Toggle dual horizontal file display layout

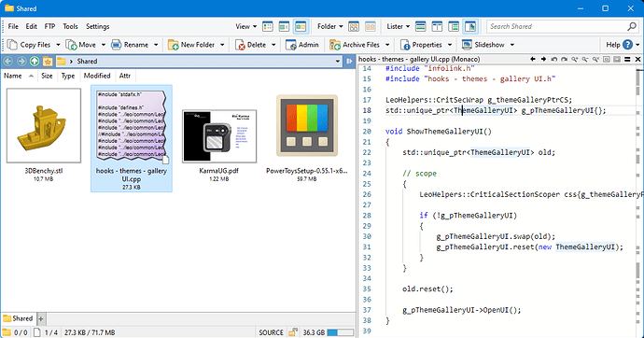pyautogui.click(x=420, y=26)
